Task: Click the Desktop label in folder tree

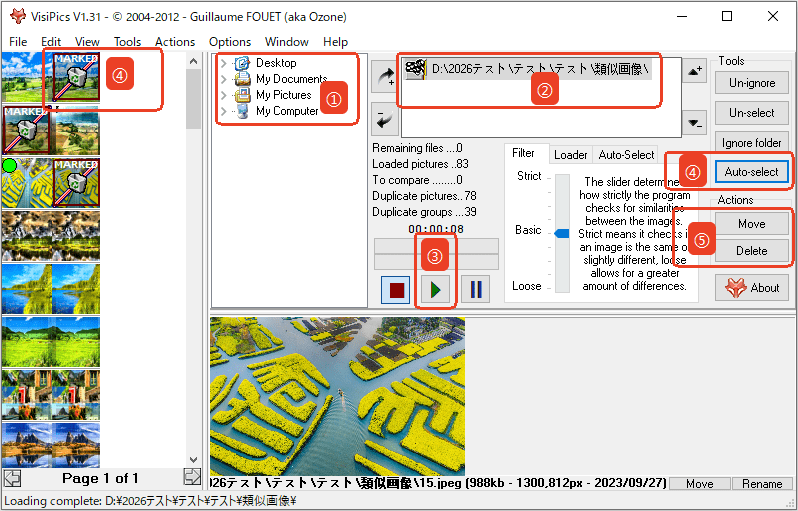Action: coord(276,63)
